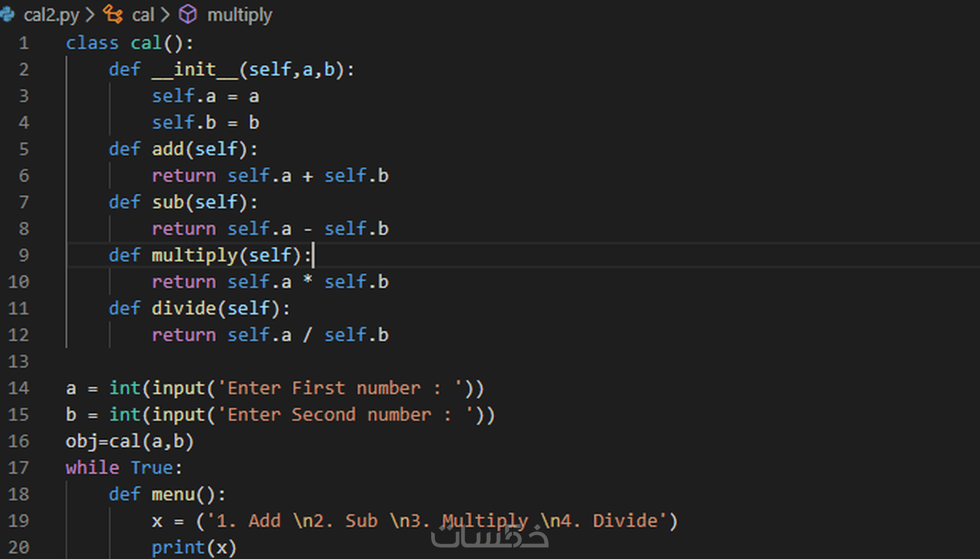
Task: Click the chevron after cal2.py breadcrumb
Action: coord(90,14)
